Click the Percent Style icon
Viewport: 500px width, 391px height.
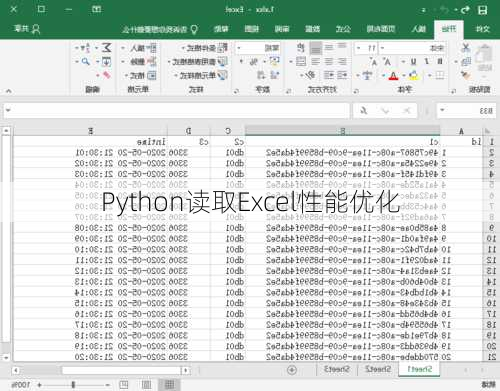pos(254,62)
